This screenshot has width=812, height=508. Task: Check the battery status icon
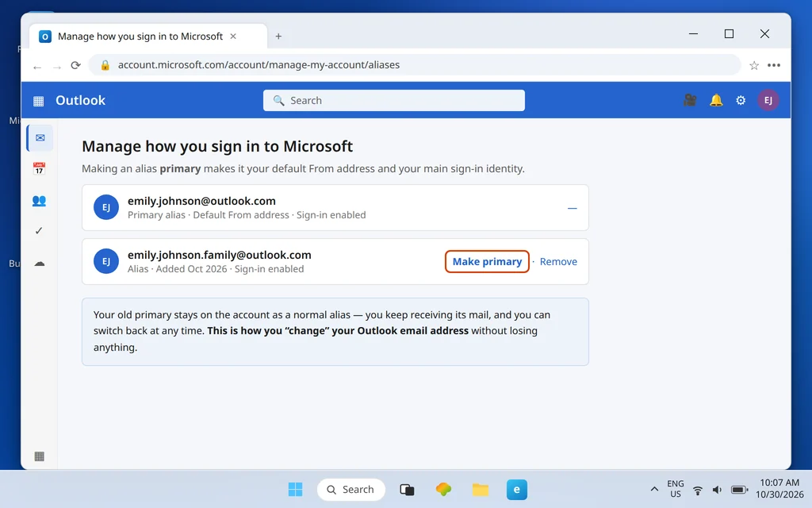pyautogui.click(x=739, y=490)
